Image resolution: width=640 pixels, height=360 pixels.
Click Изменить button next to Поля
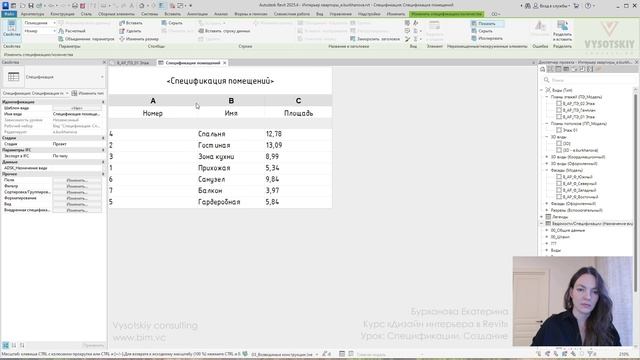pos(77,180)
